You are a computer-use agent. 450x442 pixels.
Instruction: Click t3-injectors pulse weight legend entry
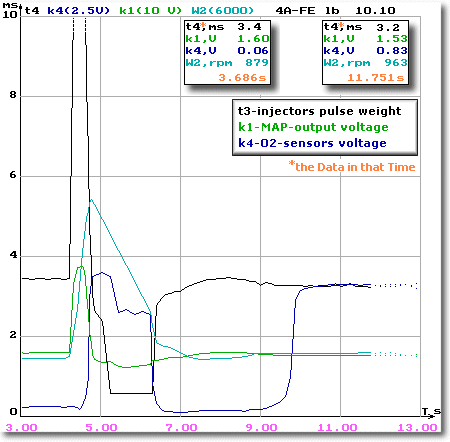click(x=319, y=111)
